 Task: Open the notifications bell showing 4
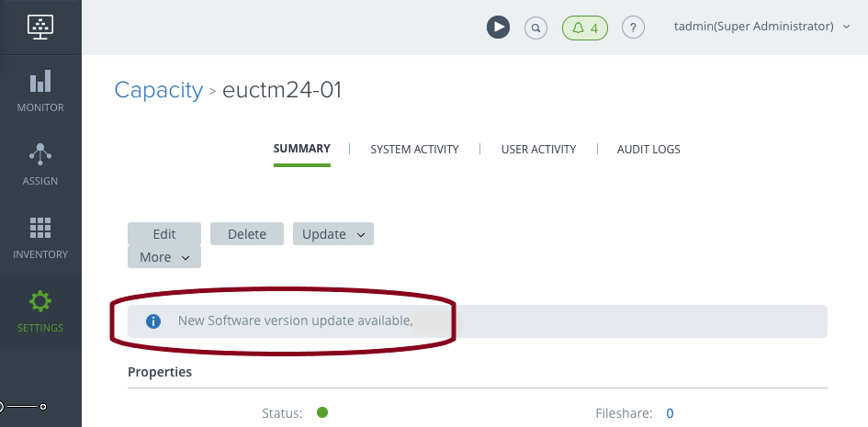click(x=585, y=28)
